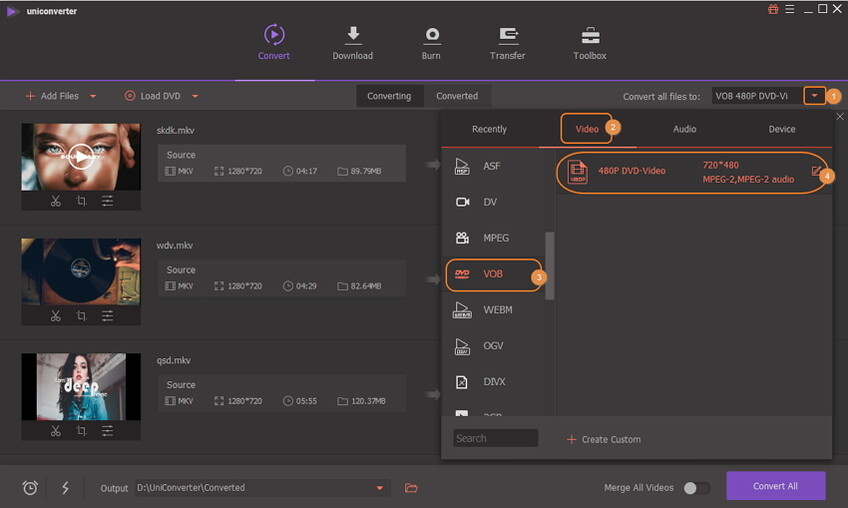Click the format Search field

click(495, 438)
